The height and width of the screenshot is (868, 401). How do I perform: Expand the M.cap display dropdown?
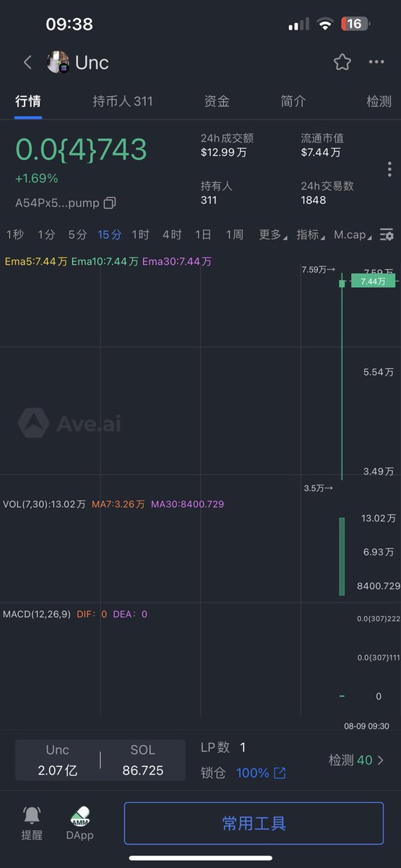(x=353, y=234)
